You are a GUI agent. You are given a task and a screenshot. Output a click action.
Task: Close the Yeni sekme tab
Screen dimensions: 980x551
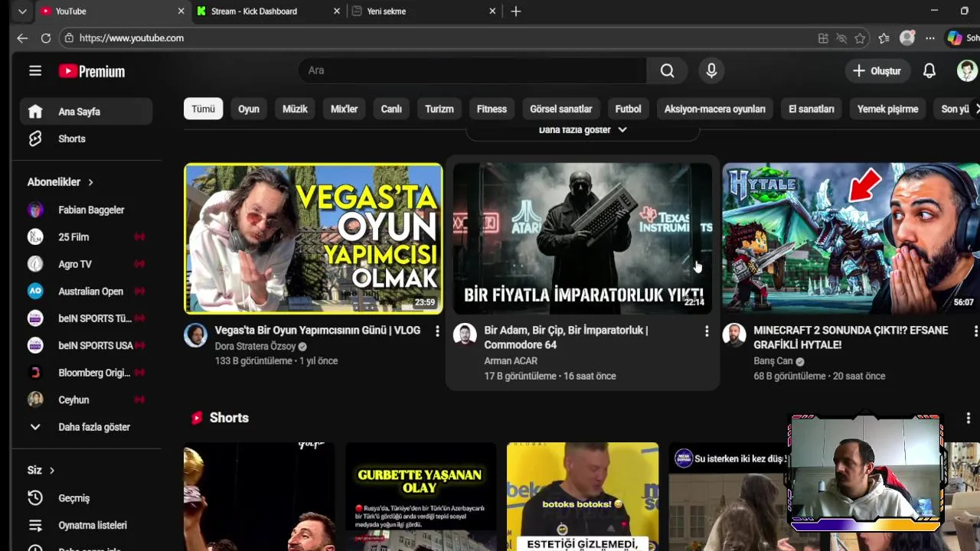pos(492,11)
